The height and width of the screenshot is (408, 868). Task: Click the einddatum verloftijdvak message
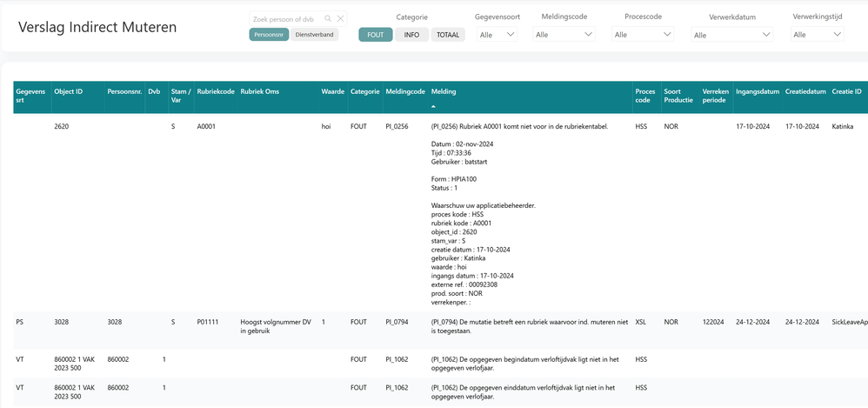click(523, 392)
